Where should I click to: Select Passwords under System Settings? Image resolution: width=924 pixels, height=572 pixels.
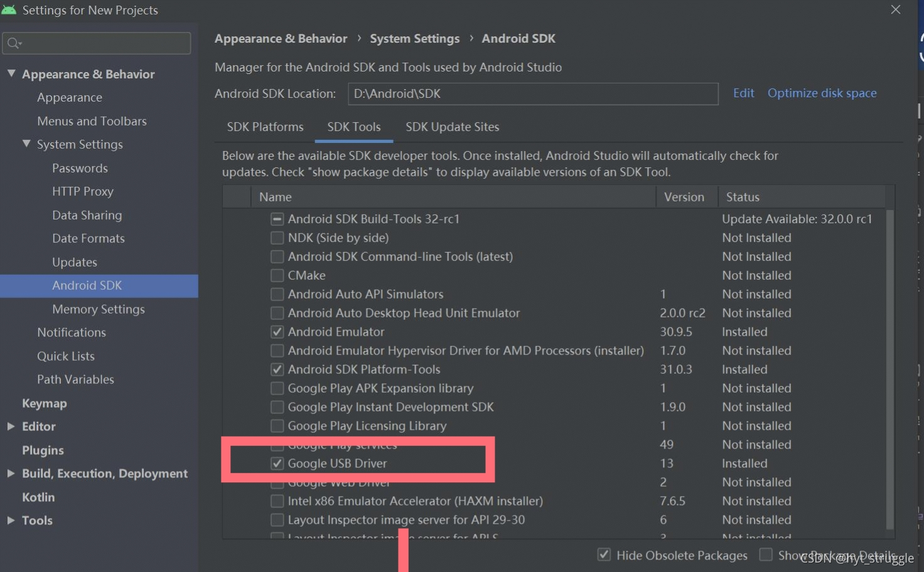coord(80,168)
